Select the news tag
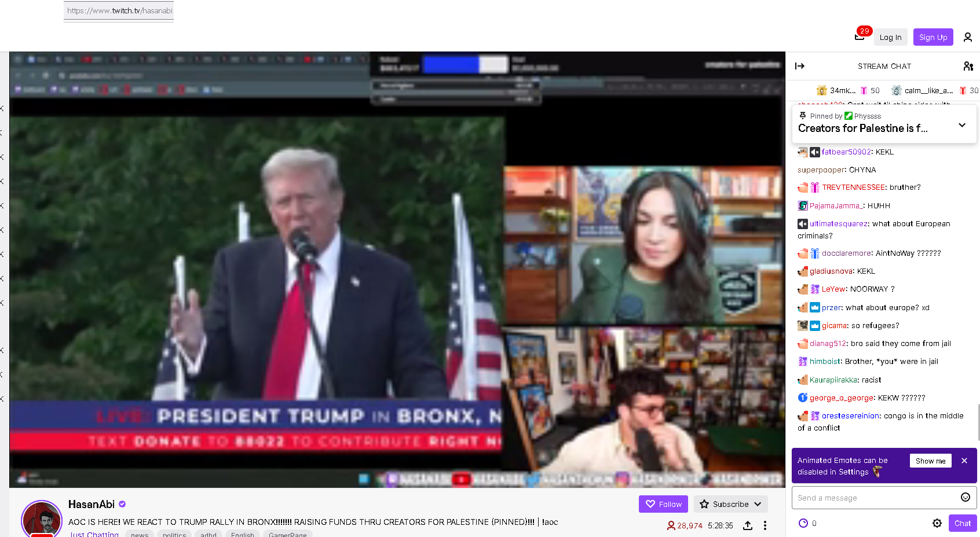Screen dimensions: 980x537 (140, 534)
